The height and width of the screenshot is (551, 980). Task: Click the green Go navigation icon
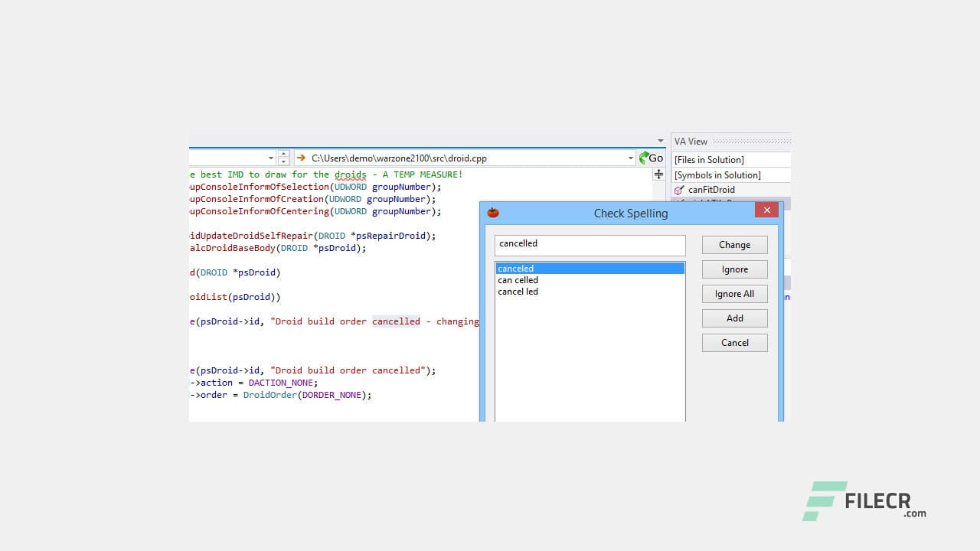coord(645,158)
